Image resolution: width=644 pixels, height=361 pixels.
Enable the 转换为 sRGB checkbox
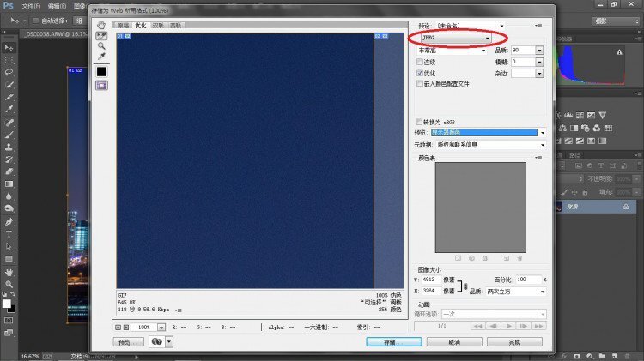point(419,122)
